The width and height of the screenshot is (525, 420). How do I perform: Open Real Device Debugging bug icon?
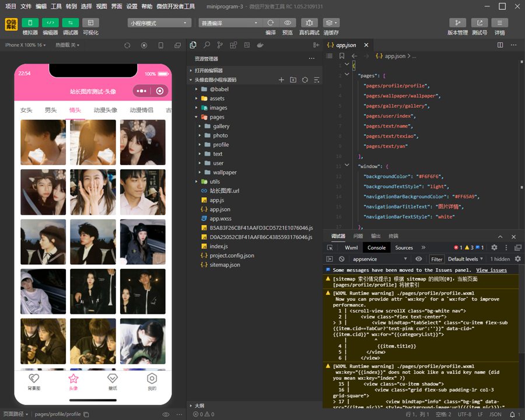[x=309, y=23]
